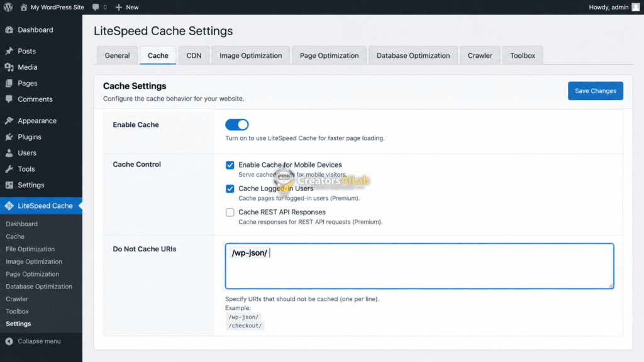
Task: Click the textarea resize handle corner
Action: [x=611, y=286]
